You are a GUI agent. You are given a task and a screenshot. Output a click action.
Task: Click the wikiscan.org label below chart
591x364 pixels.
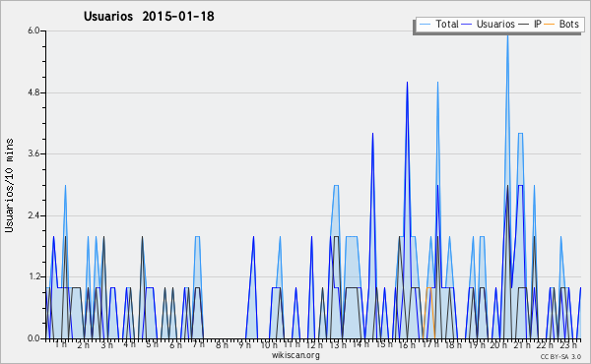coord(295,355)
